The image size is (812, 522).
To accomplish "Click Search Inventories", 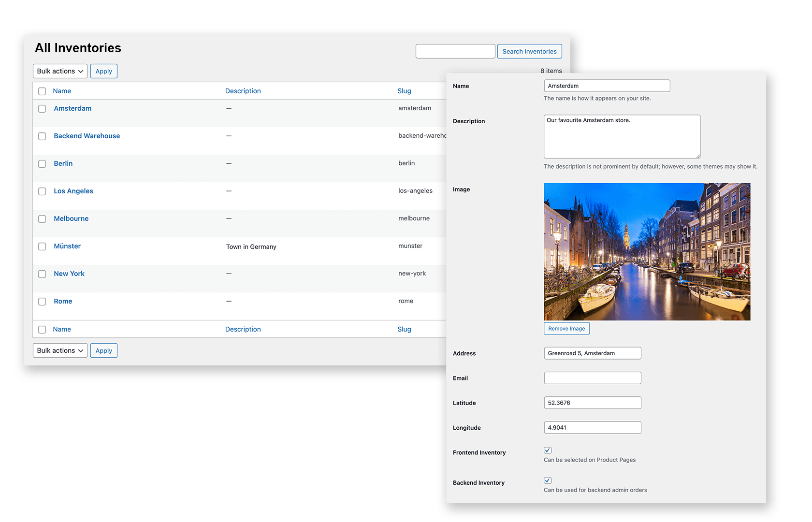I will point(529,51).
